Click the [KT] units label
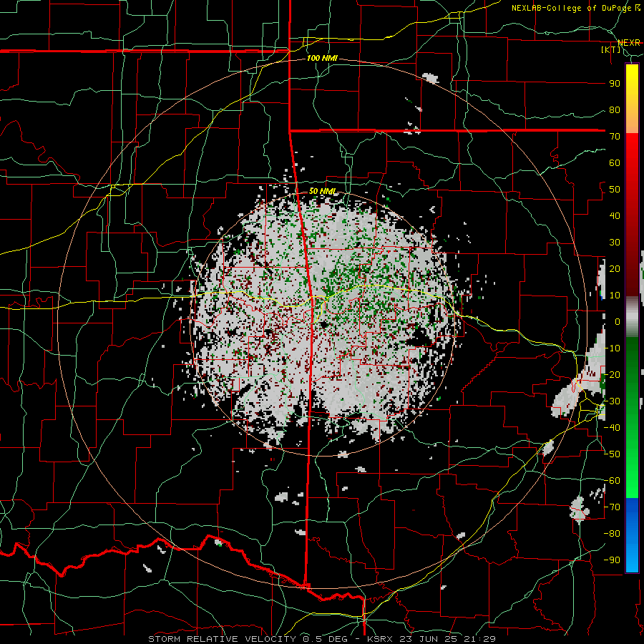 [x=611, y=49]
